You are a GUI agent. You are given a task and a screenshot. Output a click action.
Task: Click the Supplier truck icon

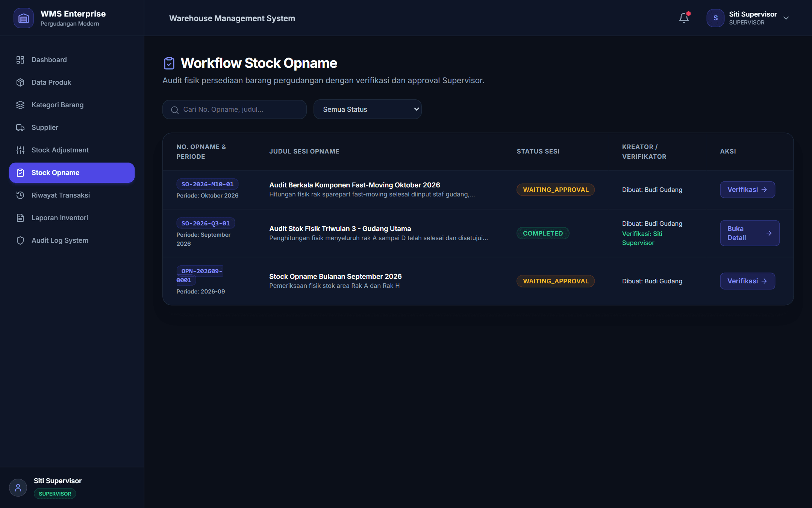[x=20, y=128]
